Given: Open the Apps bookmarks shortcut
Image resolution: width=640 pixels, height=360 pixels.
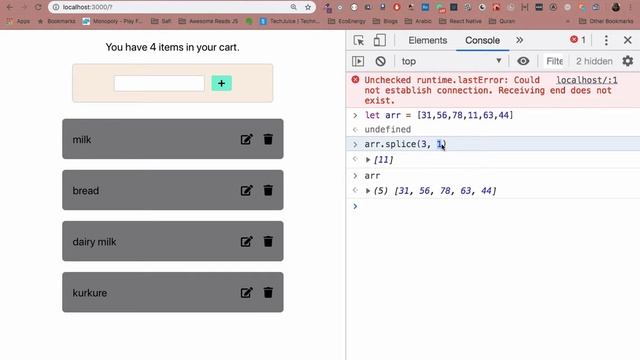Looking at the screenshot, I should (19, 21).
